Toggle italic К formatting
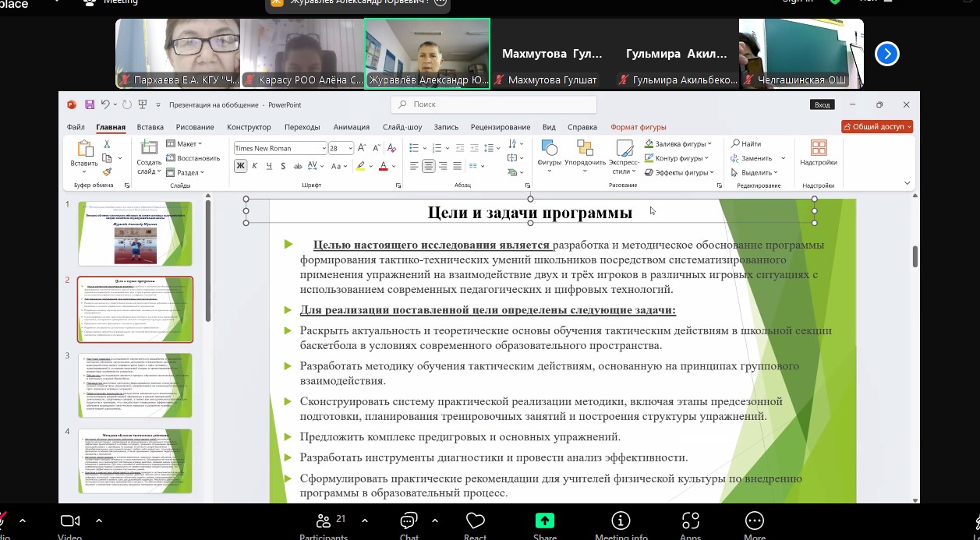Viewport: 980px width, 540px height. pos(255,166)
